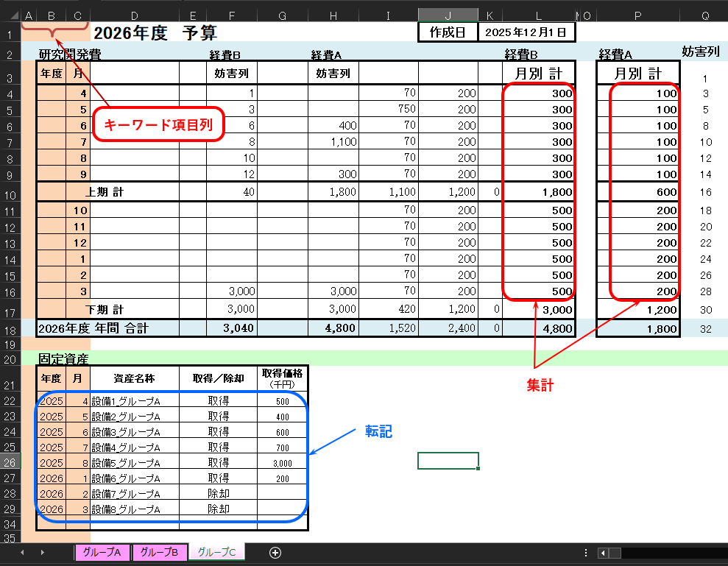The height and width of the screenshot is (566, 728).
Task: Click the 設備8_グループA asset name
Action: pyautogui.click(x=135, y=509)
